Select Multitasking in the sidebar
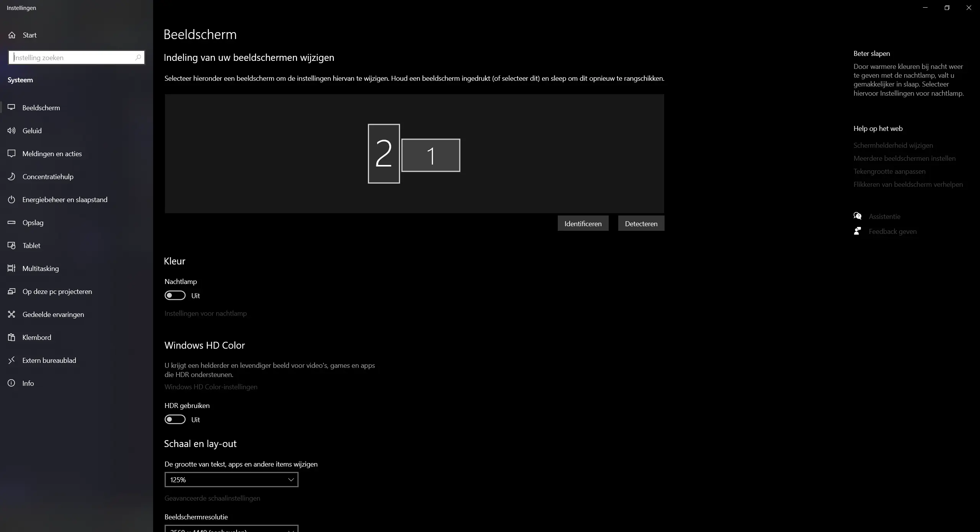The image size is (980, 532). [77, 268]
